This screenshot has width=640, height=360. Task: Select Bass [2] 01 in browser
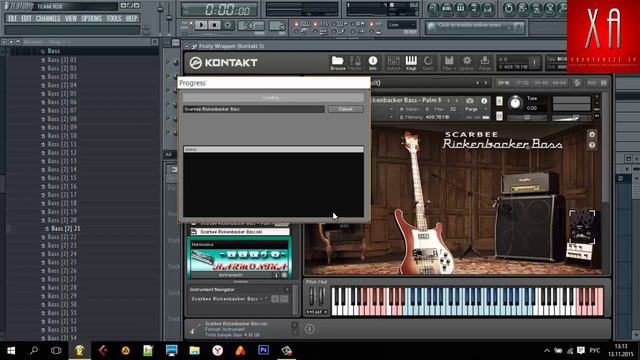61,60
